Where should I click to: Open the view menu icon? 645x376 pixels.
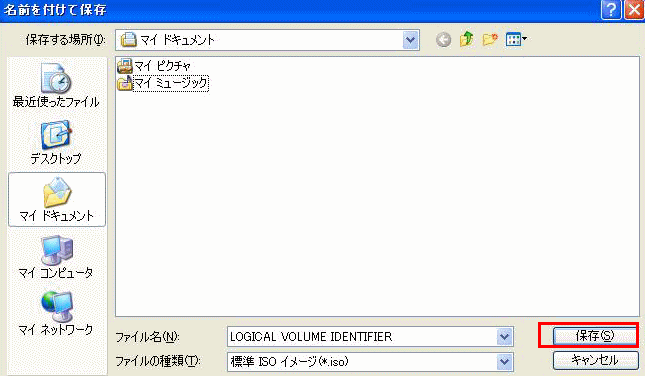point(516,39)
